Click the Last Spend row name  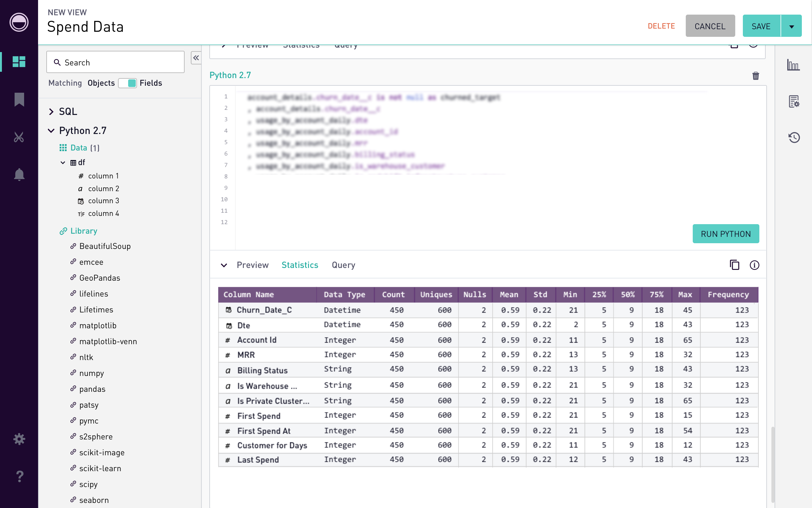[x=258, y=460]
